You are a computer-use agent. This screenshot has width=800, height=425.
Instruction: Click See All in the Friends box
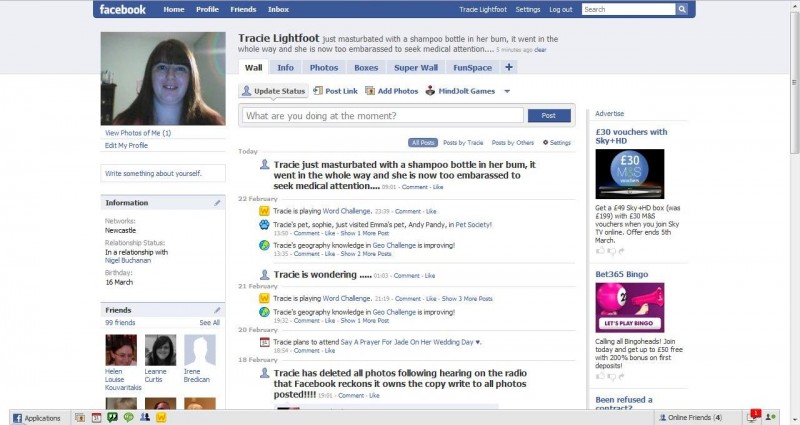click(x=210, y=322)
